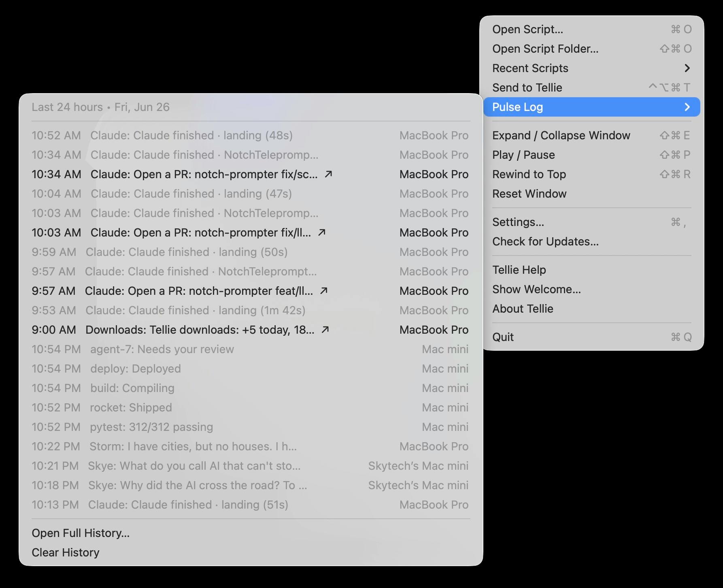Image resolution: width=723 pixels, height=588 pixels.
Task: Open Full History… in Pulse Log
Action: tap(251, 533)
